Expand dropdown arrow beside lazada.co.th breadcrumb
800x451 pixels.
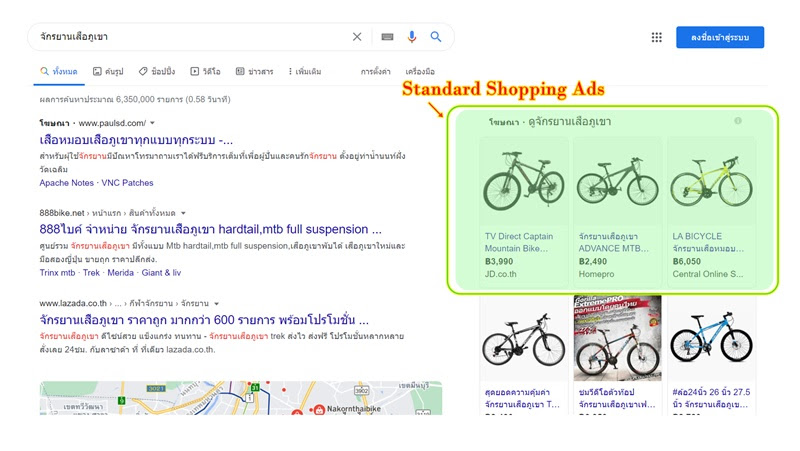click(x=218, y=303)
